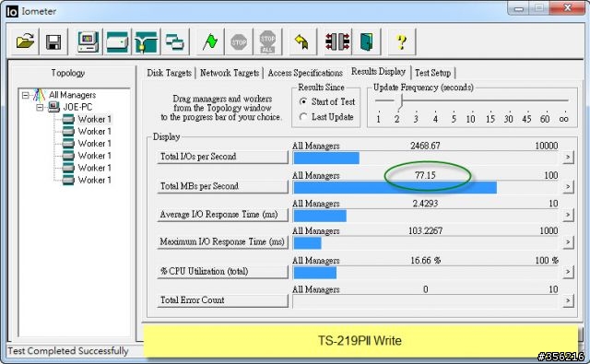Click the disconnect selected worker icon

click(337, 41)
